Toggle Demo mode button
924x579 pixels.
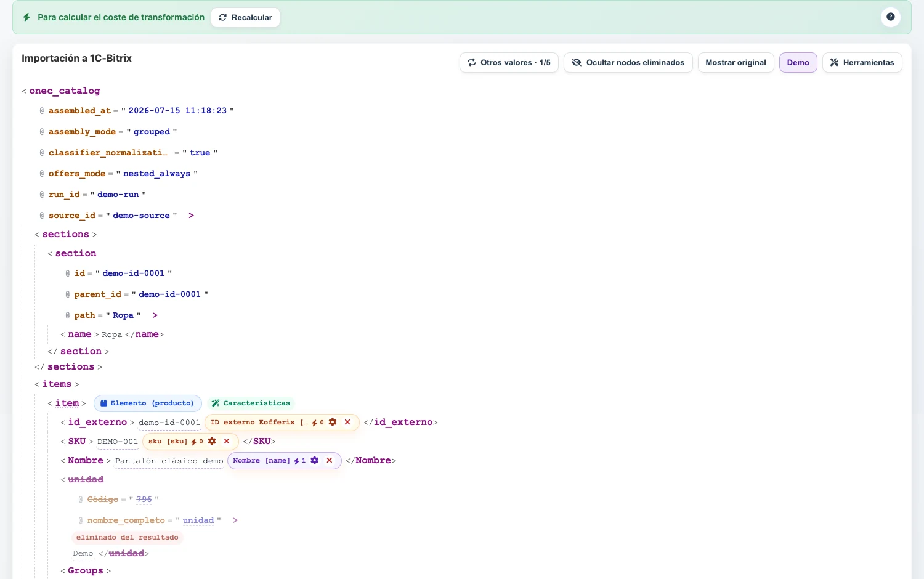click(798, 62)
